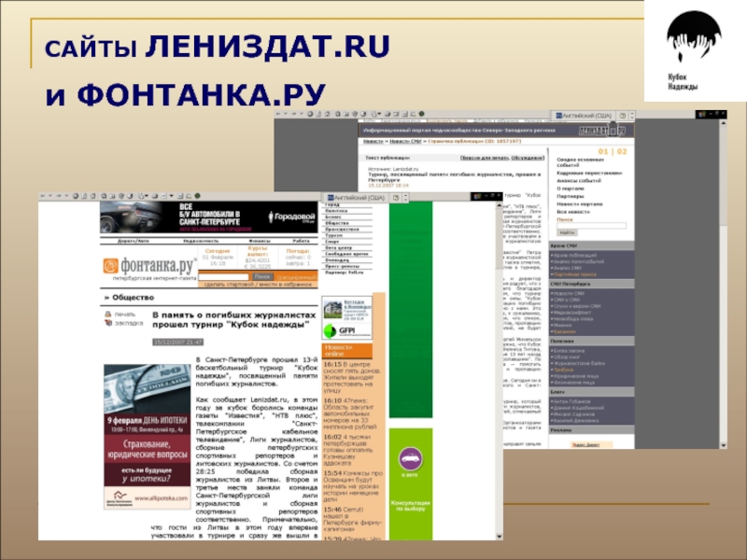
Task: Click the Fontanka window scroll-down arrow
Action: click(x=500, y=536)
